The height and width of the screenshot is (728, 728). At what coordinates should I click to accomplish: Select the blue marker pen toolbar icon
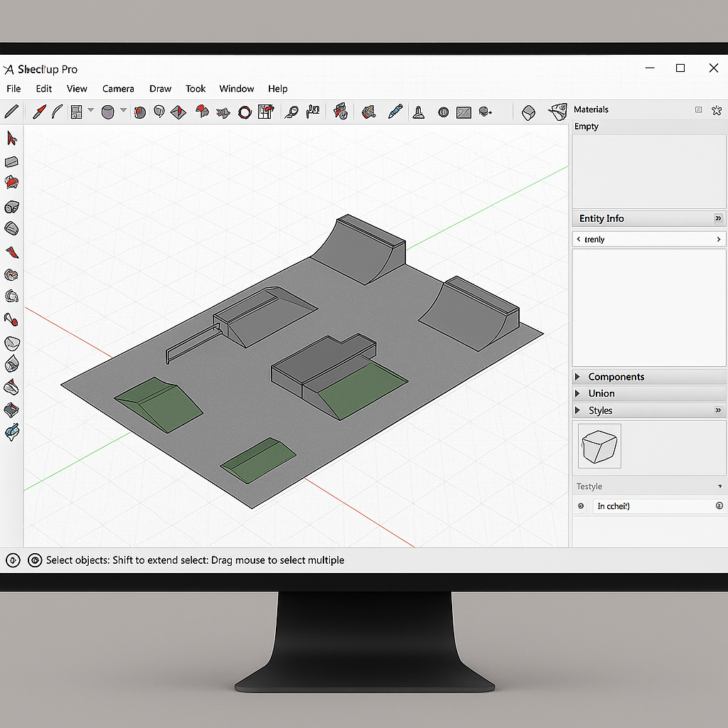pos(395,112)
